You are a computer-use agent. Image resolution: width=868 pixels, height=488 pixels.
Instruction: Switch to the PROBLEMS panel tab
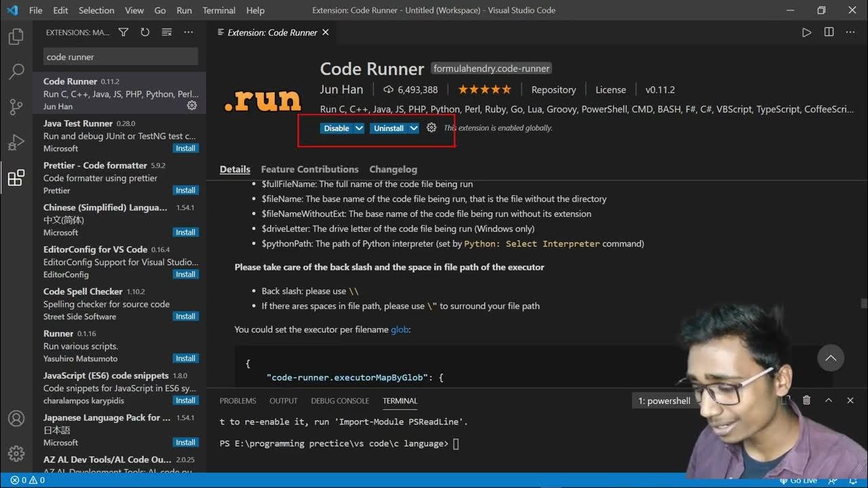pyautogui.click(x=238, y=401)
